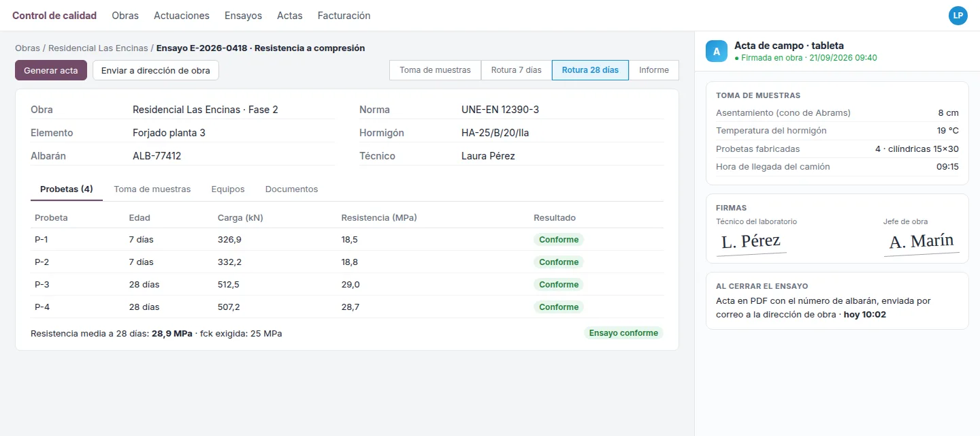The image size is (980, 436).
Task: Click the Resistencia (MPa) column header
Action: pyautogui.click(x=379, y=218)
